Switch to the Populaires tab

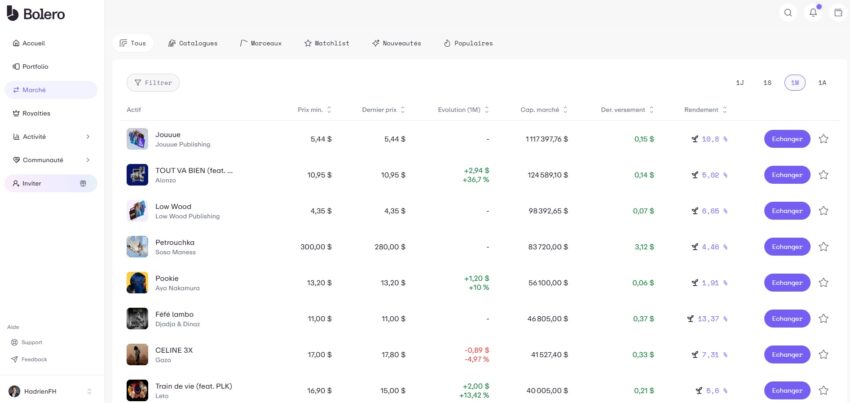tap(468, 43)
